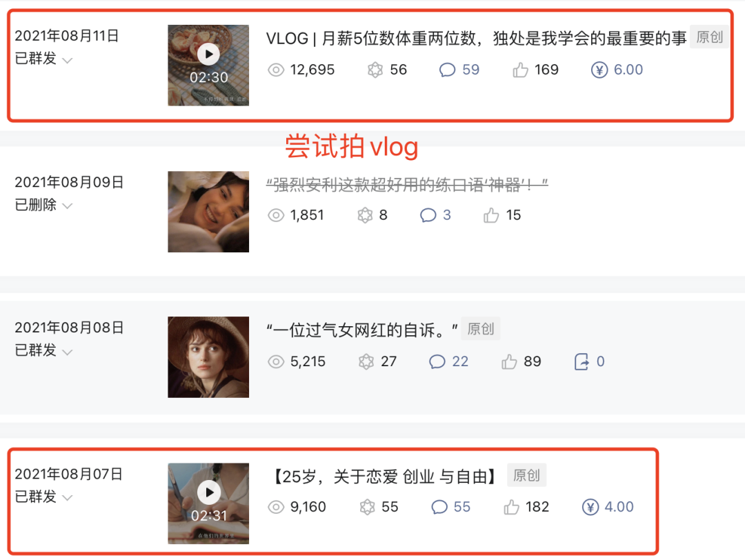Click the comment icon showing 55

(439, 507)
